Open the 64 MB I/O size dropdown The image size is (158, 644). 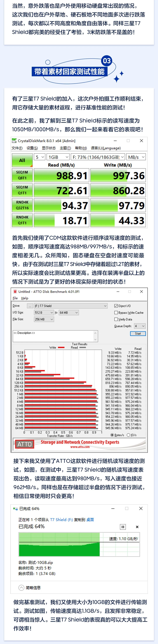(69, 312)
